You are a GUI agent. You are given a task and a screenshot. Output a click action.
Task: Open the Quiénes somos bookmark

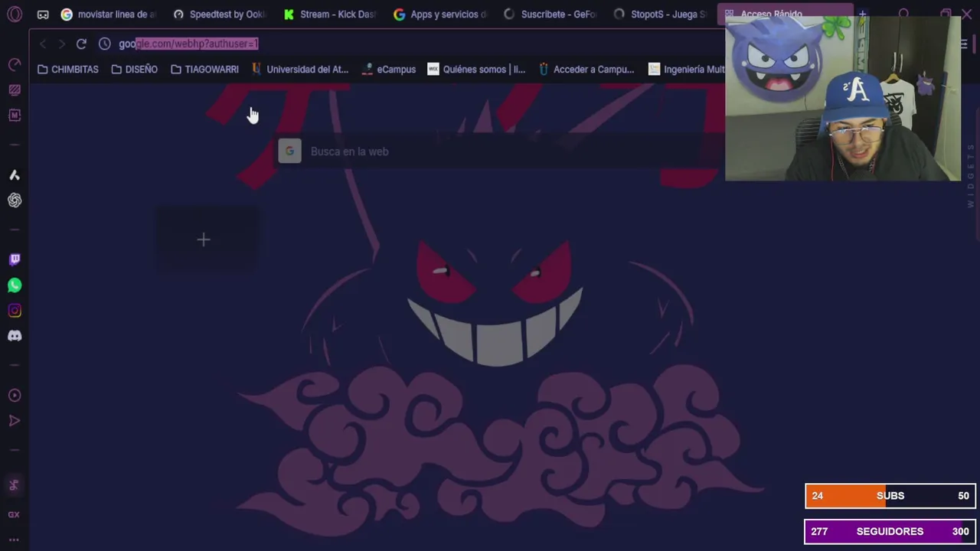476,70
